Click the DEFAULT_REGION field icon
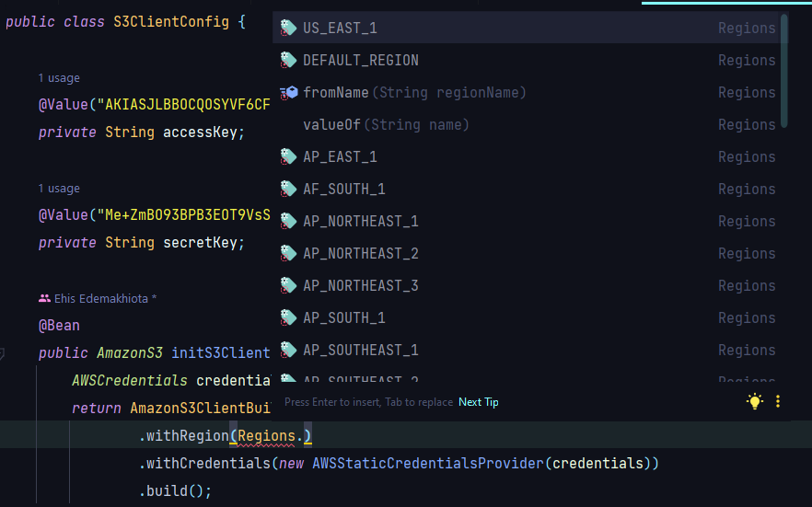 [x=288, y=60]
